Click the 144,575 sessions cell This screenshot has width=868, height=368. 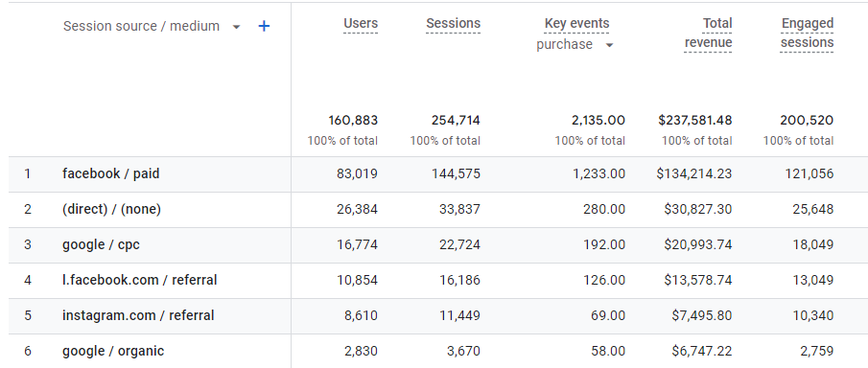[457, 173]
